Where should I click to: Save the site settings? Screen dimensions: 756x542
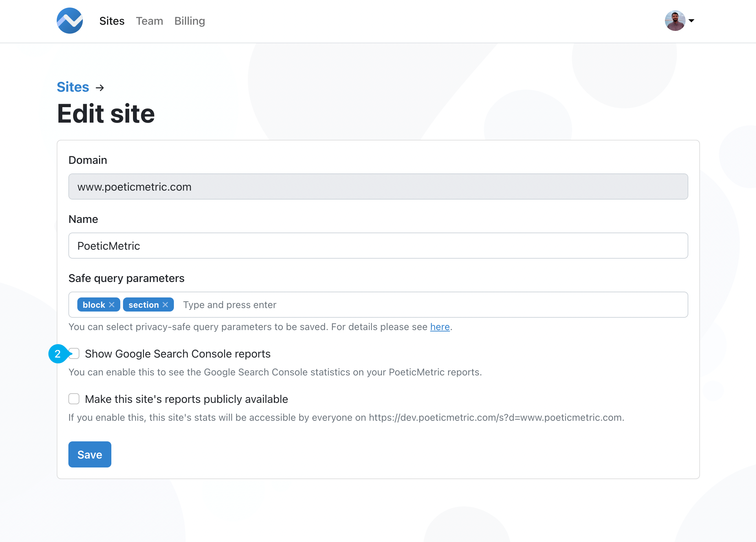coord(89,454)
